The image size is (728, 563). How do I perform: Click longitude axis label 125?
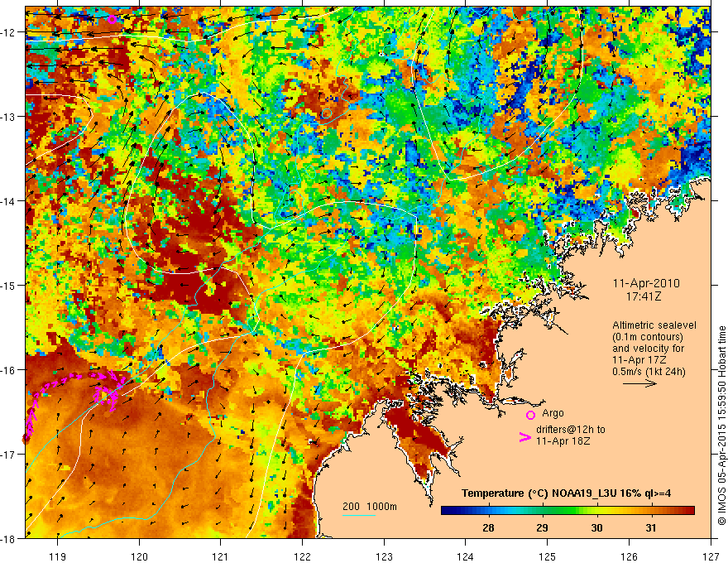click(x=548, y=556)
